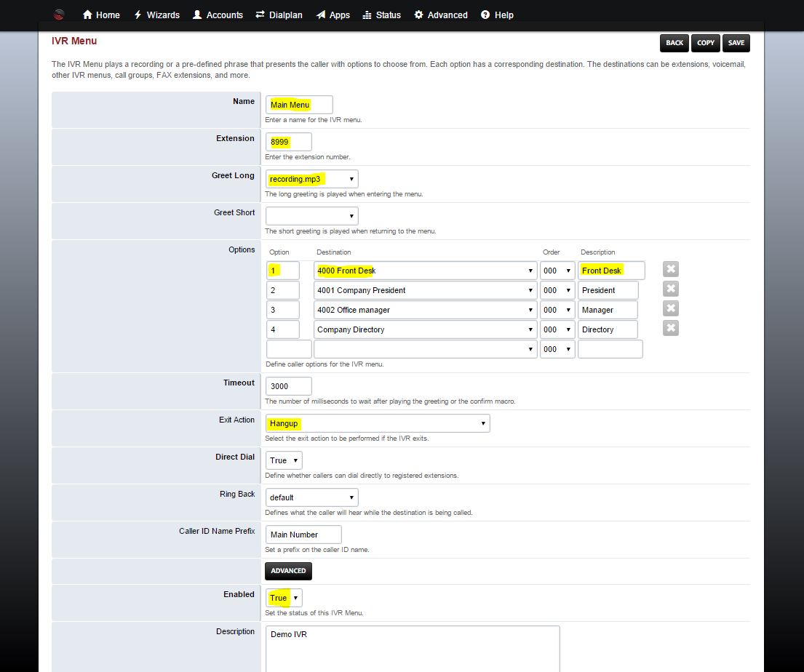804x672 pixels.
Task: Open the Greet Short dropdown
Action: [x=311, y=216]
